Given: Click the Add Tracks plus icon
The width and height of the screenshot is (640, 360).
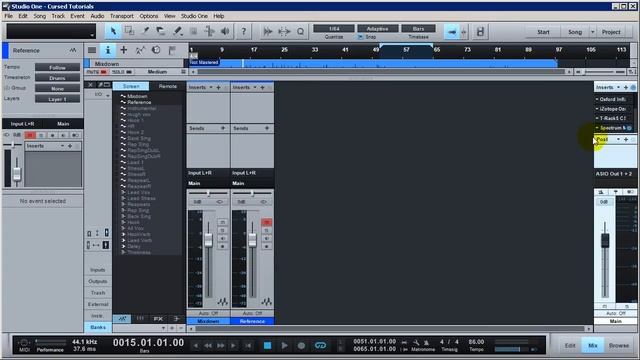Looking at the screenshot, I should (x=124, y=50).
